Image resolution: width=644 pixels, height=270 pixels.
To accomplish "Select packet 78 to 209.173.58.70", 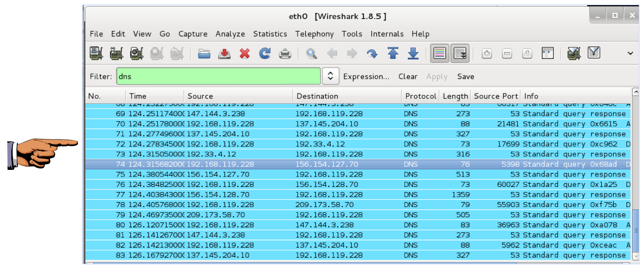I will click(358, 205).
